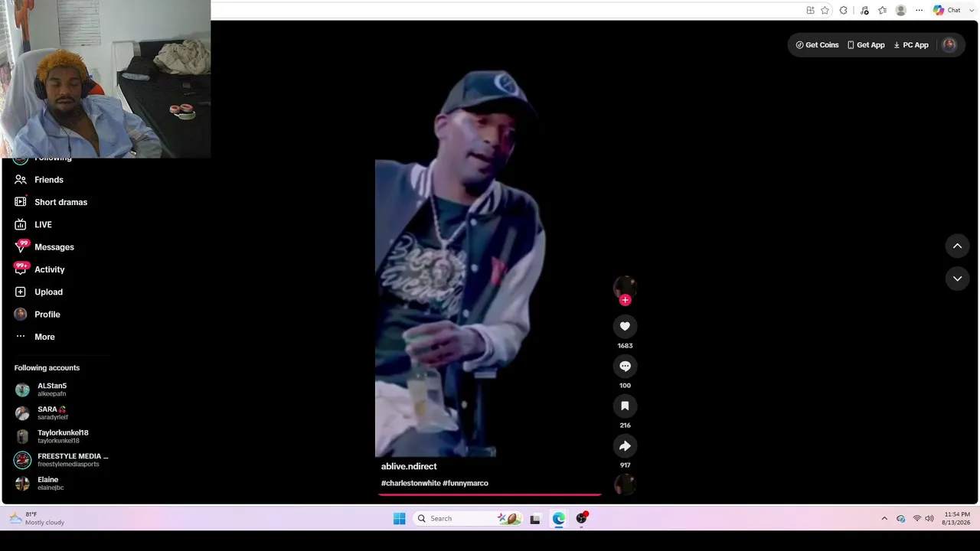Image resolution: width=980 pixels, height=551 pixels.
Task: Click the LIVE camera icon
Action: (x=21, y=224)
